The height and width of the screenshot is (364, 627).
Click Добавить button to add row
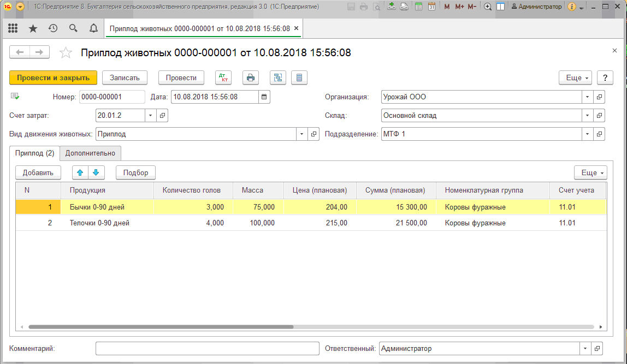[x=38, y=172]
